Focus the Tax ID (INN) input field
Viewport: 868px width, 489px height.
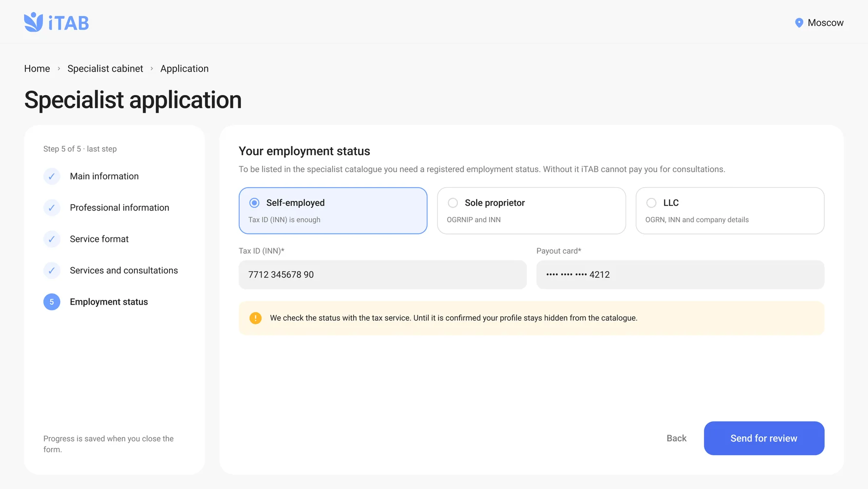(x=382, y=275)
